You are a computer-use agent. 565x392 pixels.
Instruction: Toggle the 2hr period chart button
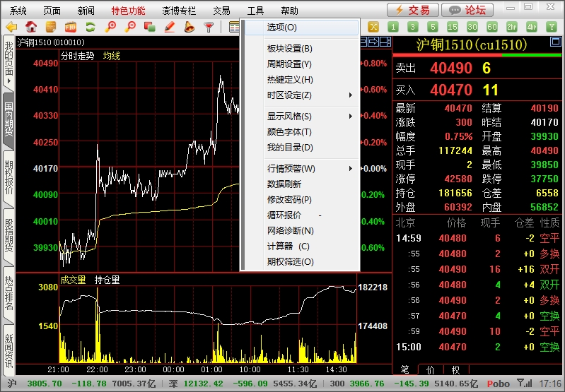pyautogui.click(x=511, y=27)
